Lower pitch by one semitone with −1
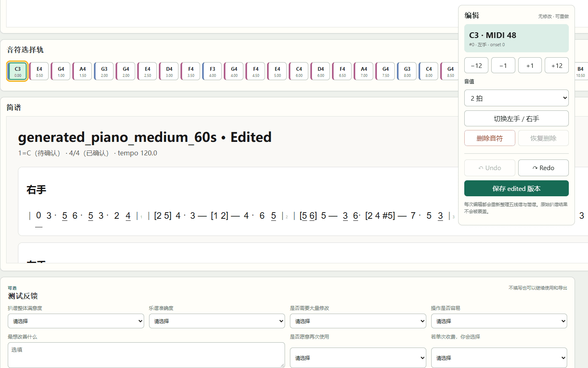The height and width of the screenshot is (368, 588). pyautogui.click(x=503, y=65)
